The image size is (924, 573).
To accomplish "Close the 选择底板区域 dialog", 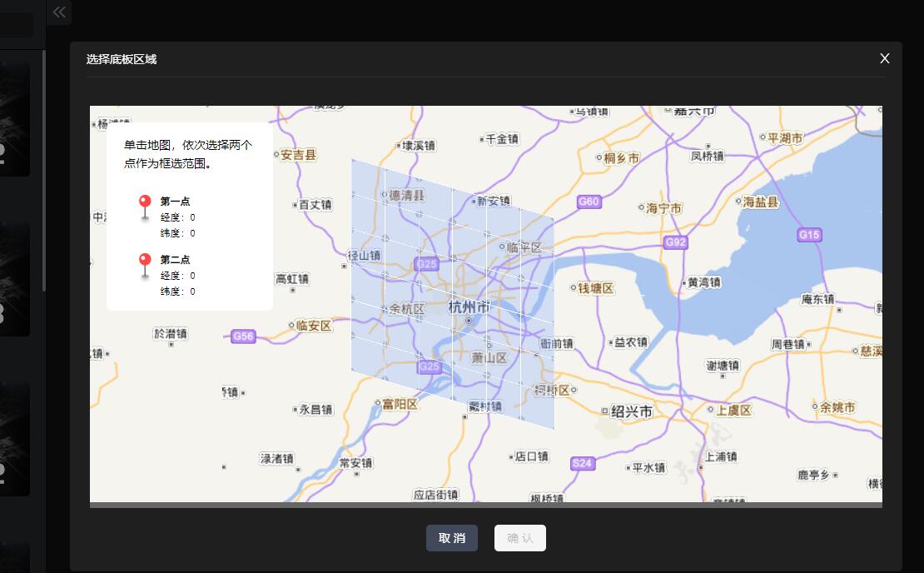I will (885, 58).
